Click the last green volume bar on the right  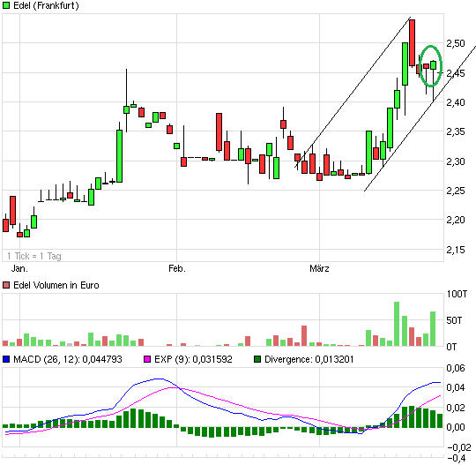pos(433,329)
